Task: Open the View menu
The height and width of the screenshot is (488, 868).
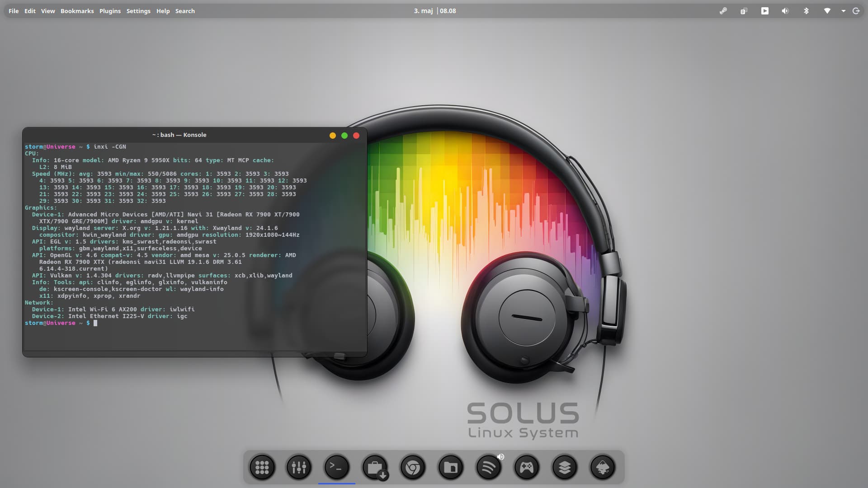Action: [48, 11]
